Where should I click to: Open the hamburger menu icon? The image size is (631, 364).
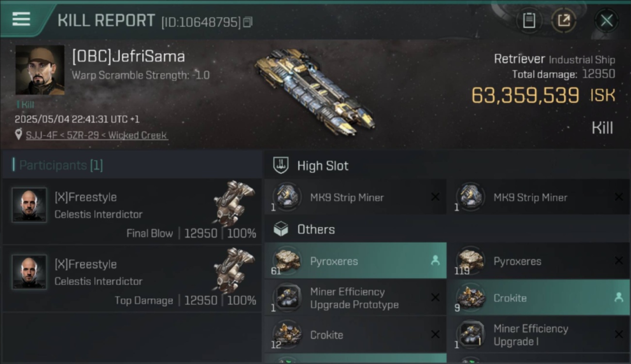(x=21, y=19)
